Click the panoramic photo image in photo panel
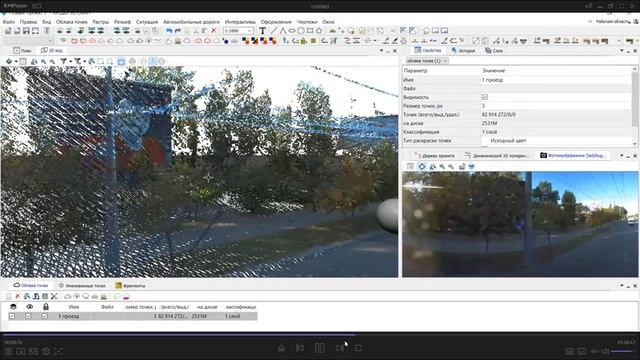Screen dimensions: 640x360 [x=520, y=224]
